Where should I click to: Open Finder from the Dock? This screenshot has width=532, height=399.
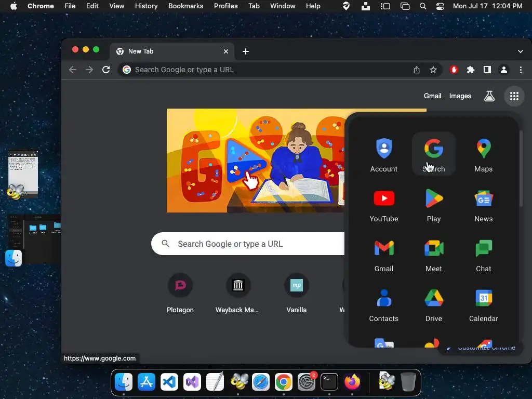click(x=124, y=382)
